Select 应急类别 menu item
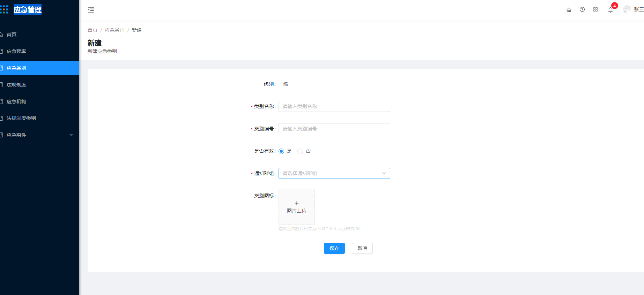The width and height of the screenshot is (644, 295). (39, 68)
